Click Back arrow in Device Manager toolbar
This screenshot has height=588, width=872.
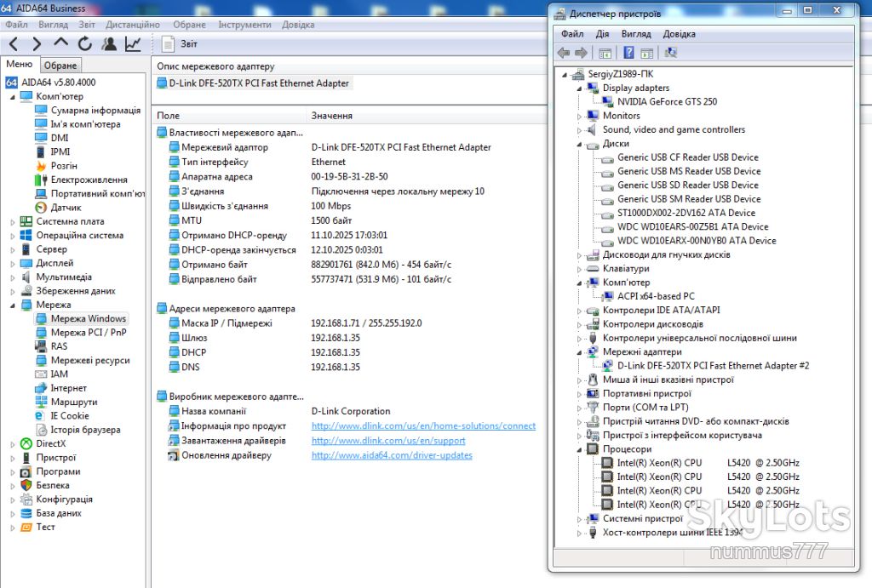pos(564,53)
